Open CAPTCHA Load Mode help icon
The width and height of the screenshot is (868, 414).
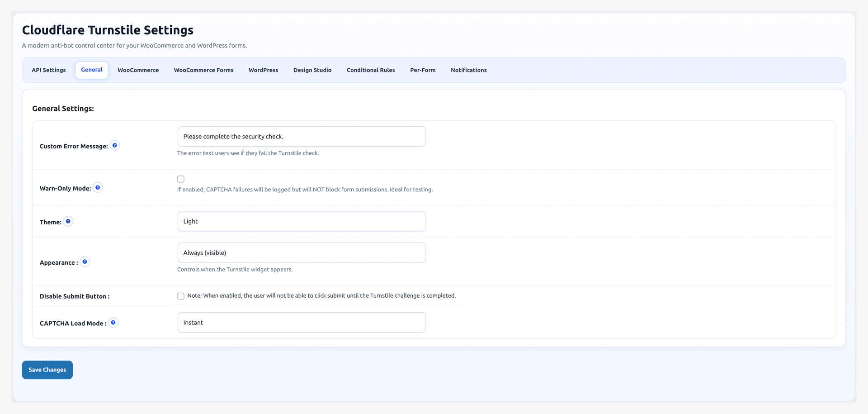(x=113, y=323)
